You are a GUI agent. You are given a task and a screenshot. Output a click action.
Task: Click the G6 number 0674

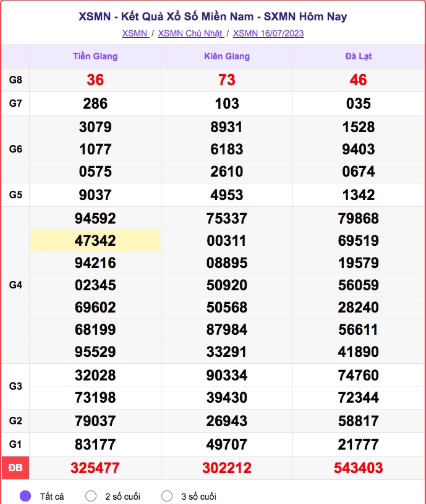coord(359,171)
